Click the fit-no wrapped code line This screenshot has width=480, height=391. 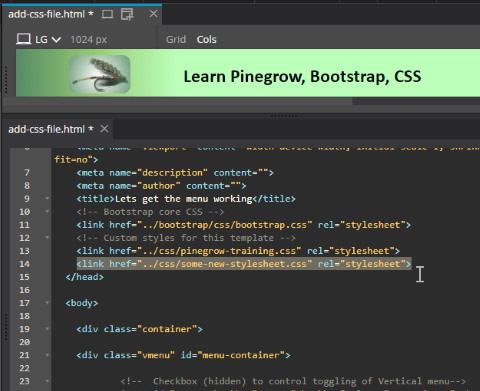click(76, 159)
